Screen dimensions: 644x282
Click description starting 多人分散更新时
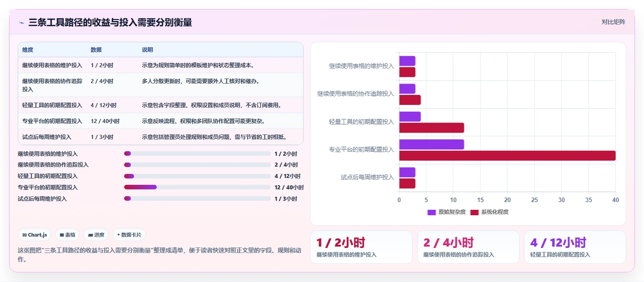pyautogui.click(x=201, y=81)
